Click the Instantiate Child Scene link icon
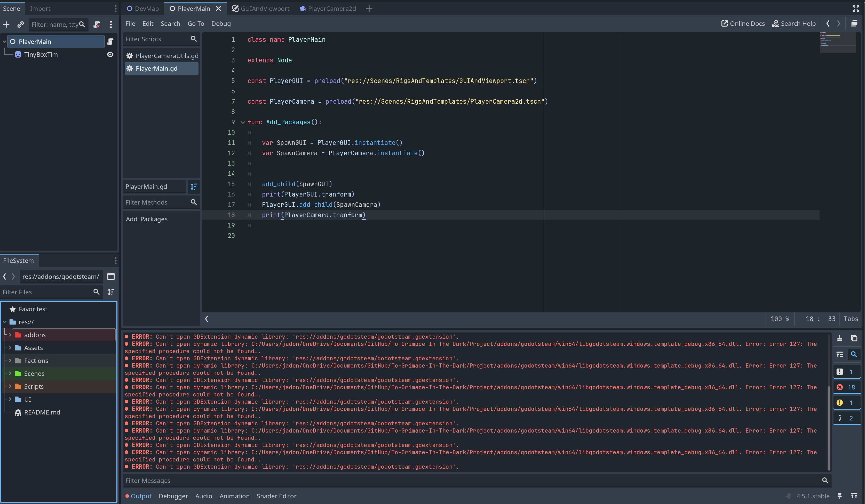The height and width of the screenshot is (504, 865). point(21,24)
